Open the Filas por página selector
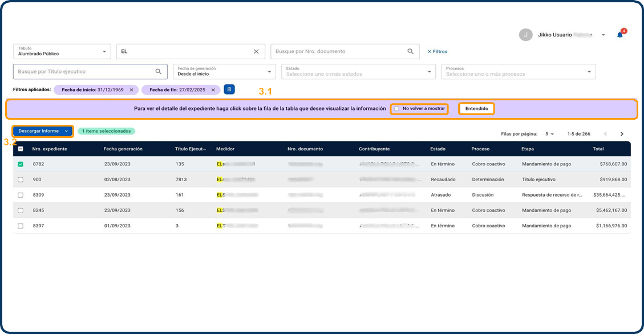The image size is (644, 334). point(549,134)
